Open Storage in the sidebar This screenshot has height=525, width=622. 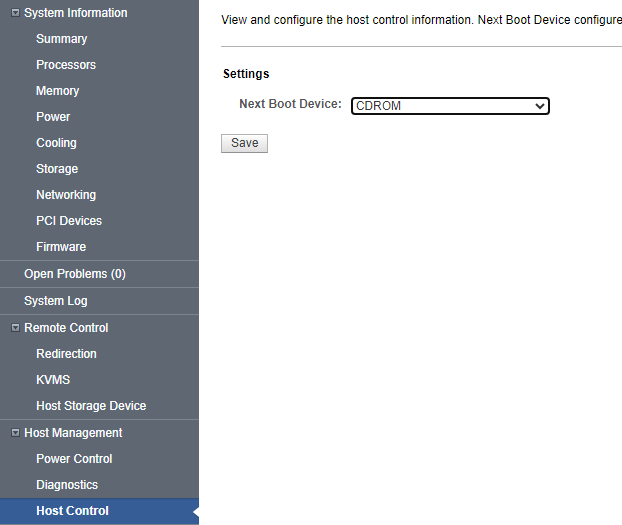[x=57, y=169]
